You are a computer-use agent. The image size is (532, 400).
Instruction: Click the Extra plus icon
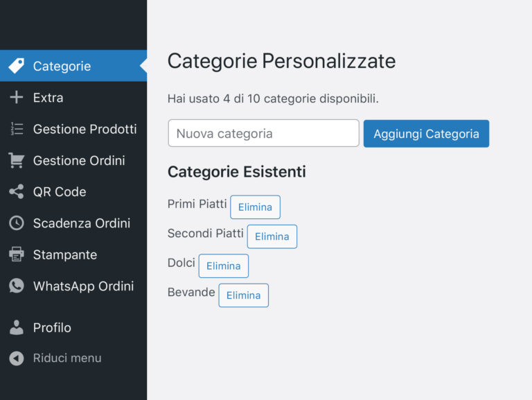[17, 97]
